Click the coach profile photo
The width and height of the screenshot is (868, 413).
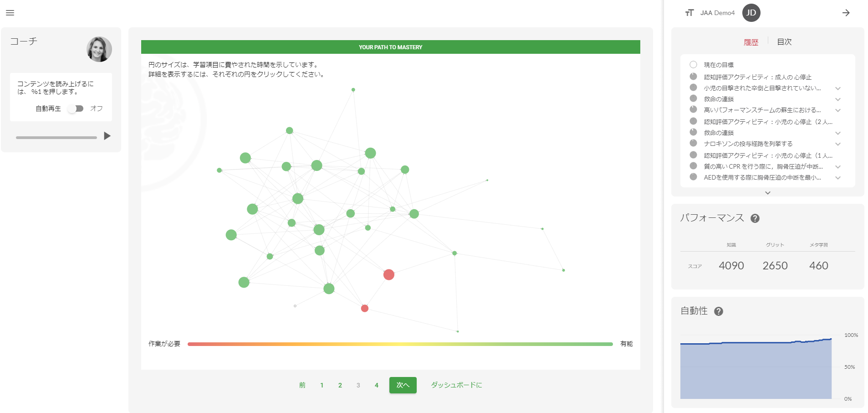[99, 49]
